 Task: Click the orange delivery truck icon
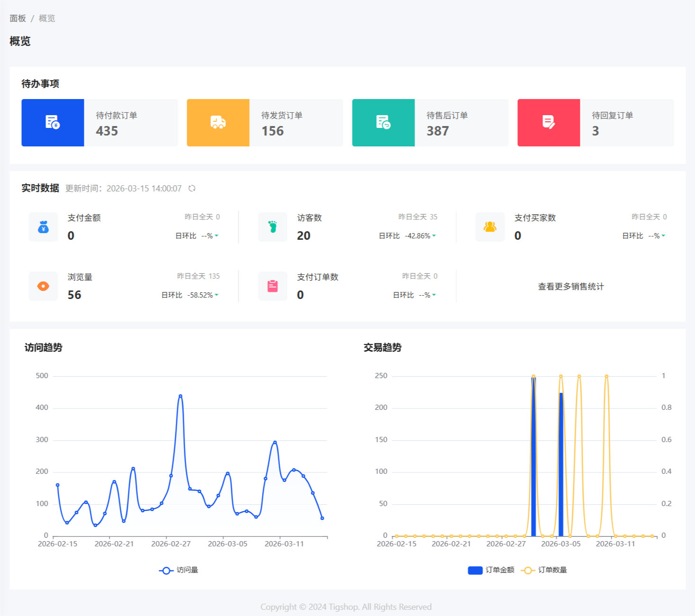(218, 122)
